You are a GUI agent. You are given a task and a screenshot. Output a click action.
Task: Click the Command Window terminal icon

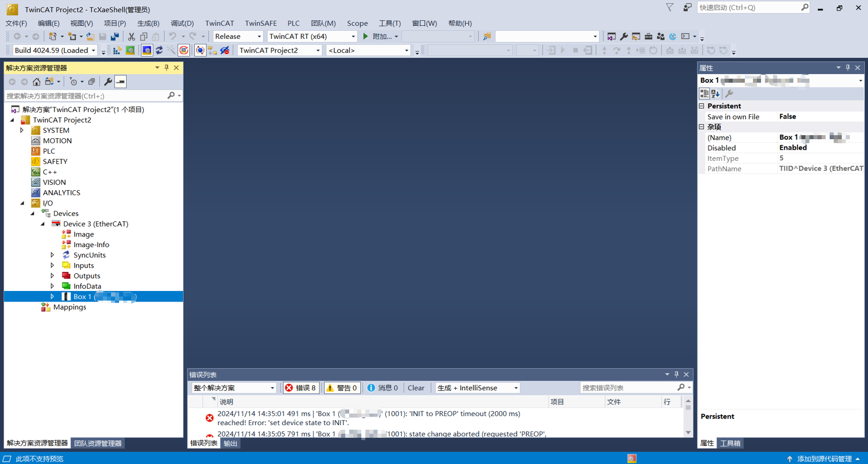point(685,36)
